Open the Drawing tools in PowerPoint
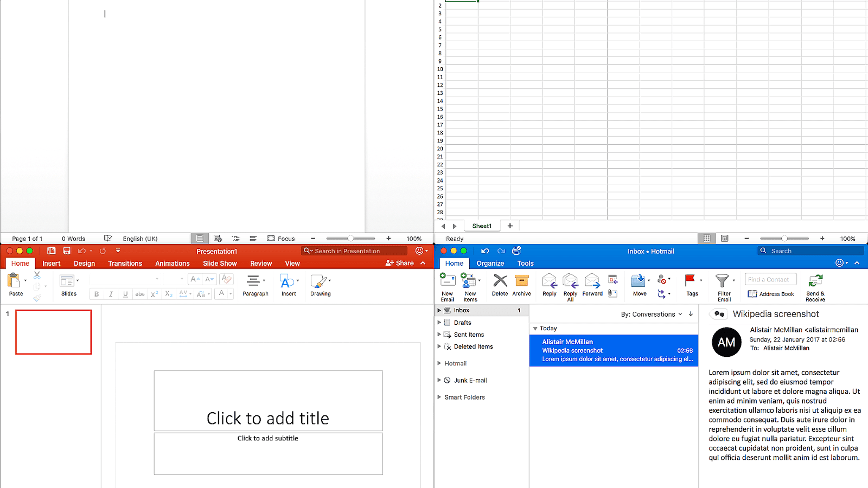This screenshot has width=868, height=488. point(320,286)
